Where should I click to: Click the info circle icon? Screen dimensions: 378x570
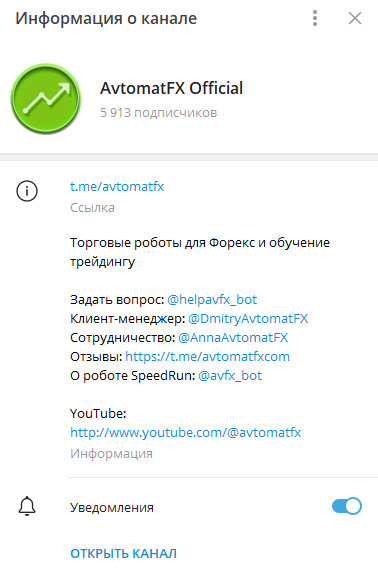click(x=27, y=190)
